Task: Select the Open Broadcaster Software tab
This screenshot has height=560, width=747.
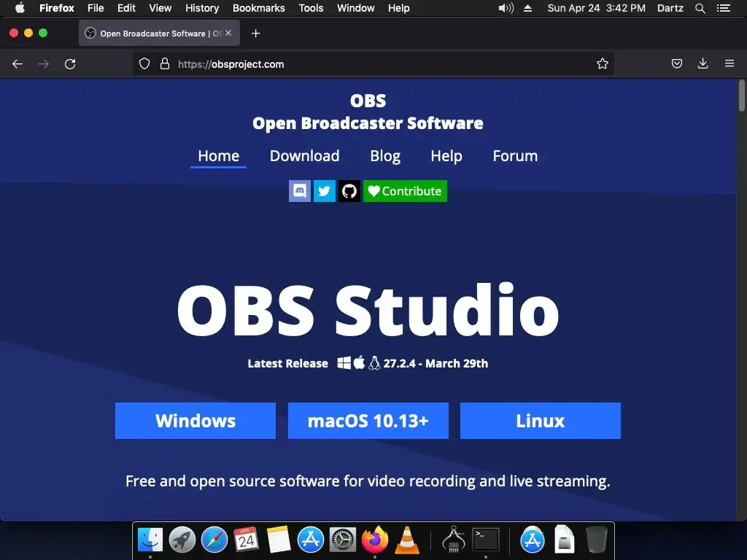Action: click(x=159, y=33)
